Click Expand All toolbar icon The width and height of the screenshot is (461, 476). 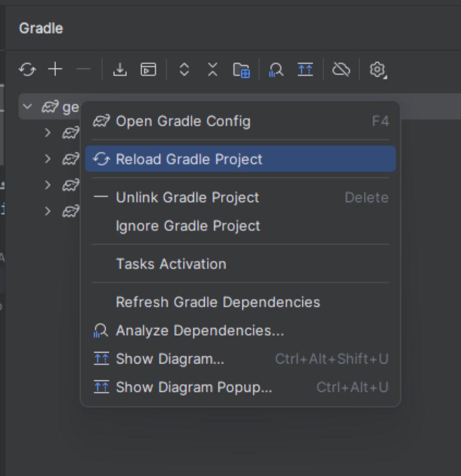[x=184, y=70]
